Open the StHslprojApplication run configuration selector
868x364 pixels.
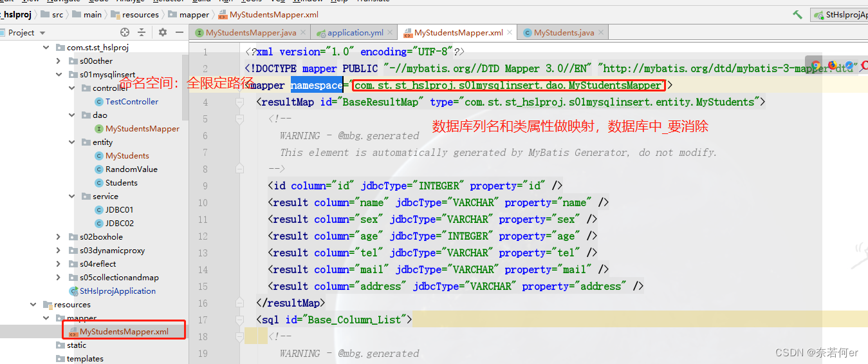840,15
